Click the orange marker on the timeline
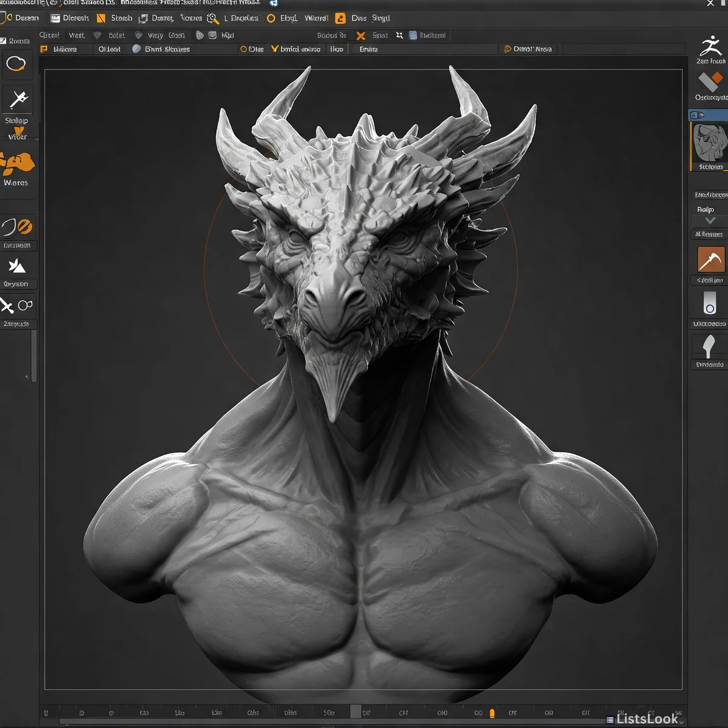This screenshot has width=728, height=728. coord(492,713)
